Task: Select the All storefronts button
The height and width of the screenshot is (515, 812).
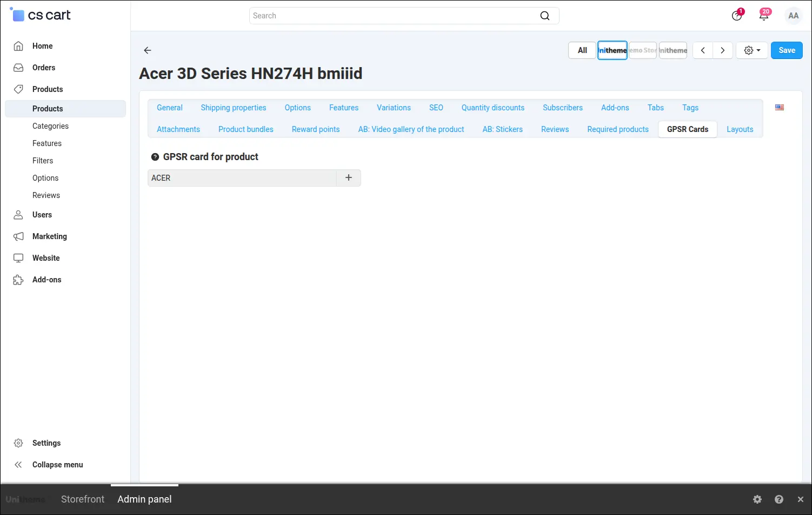Action: (x=582, y=50)
